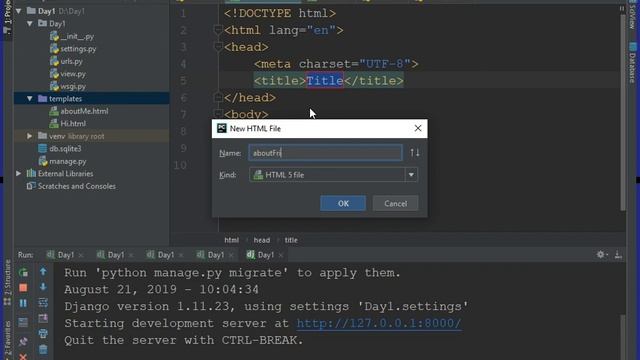
Task: Expand the venv library root folder
Action: [x=30, y=136]
